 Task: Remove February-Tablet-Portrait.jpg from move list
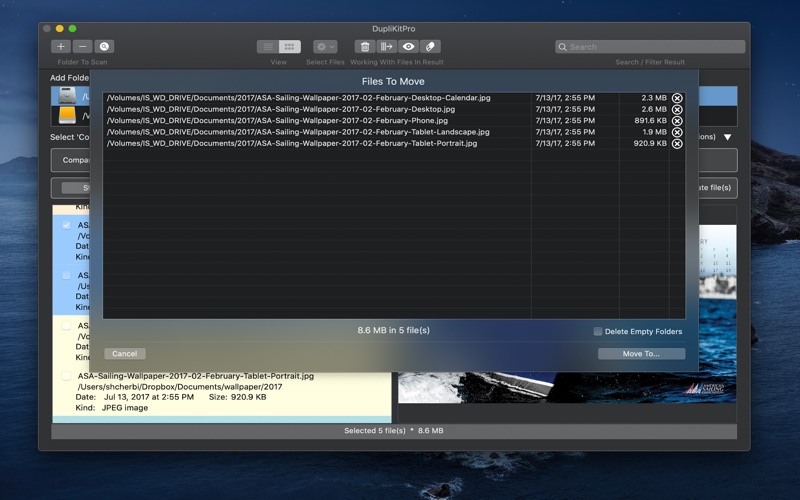pos(677,144)
